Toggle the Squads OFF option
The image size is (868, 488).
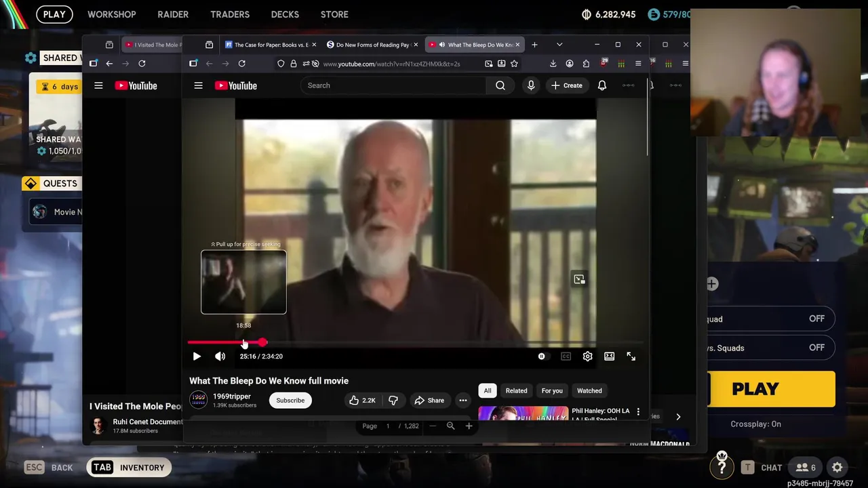[x=771, y=348]
